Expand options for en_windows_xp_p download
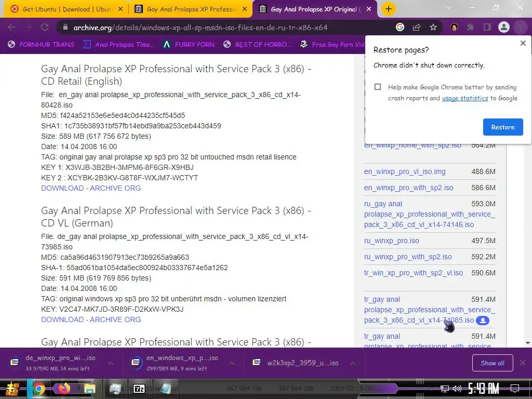This screenshot has width=532, height=399. (x=232, y=363)
